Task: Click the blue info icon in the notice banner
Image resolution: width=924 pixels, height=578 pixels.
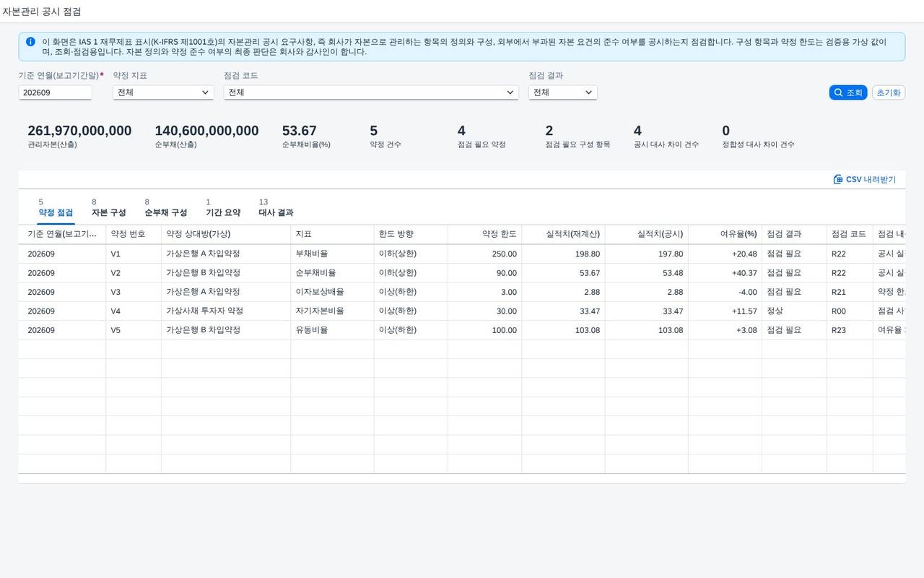Action: click(30, 42)
